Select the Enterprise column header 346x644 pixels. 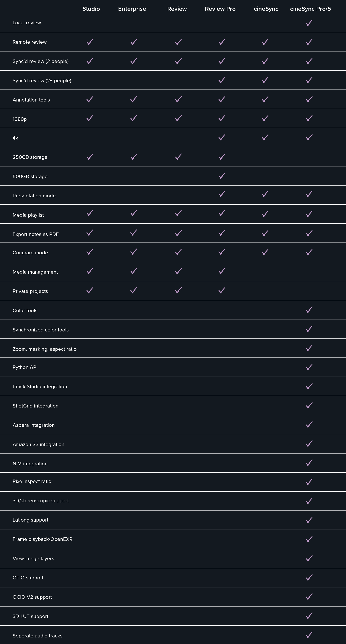(132, 9)
